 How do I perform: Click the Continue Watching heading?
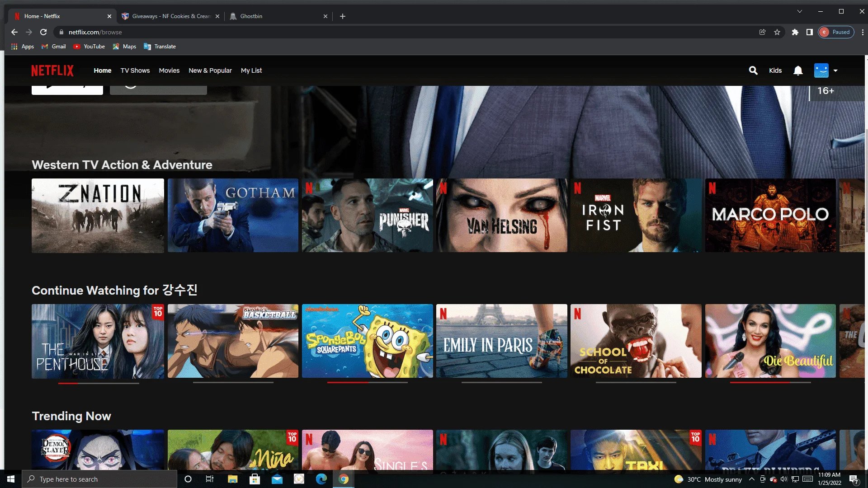(114, 290)
